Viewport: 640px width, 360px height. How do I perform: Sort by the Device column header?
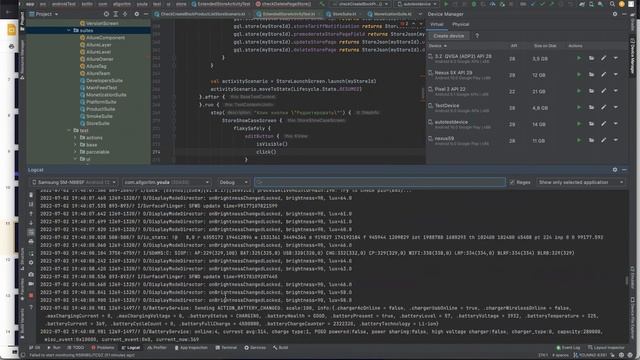pyautogui.click(x=438, y=46)
